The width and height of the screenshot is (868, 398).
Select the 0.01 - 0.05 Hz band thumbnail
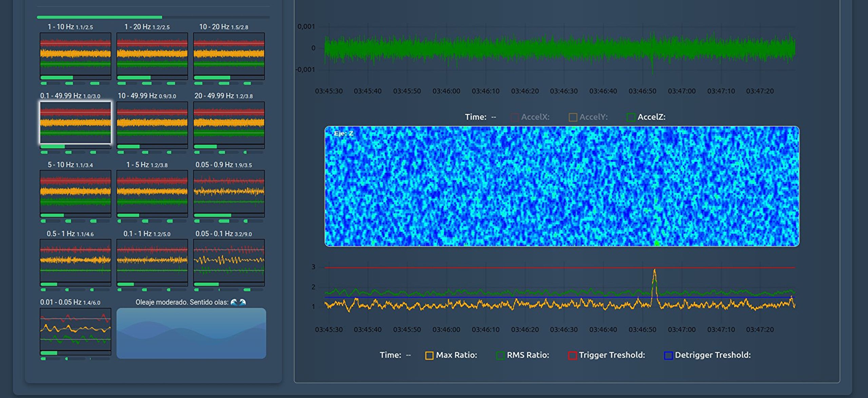(75, 329)
